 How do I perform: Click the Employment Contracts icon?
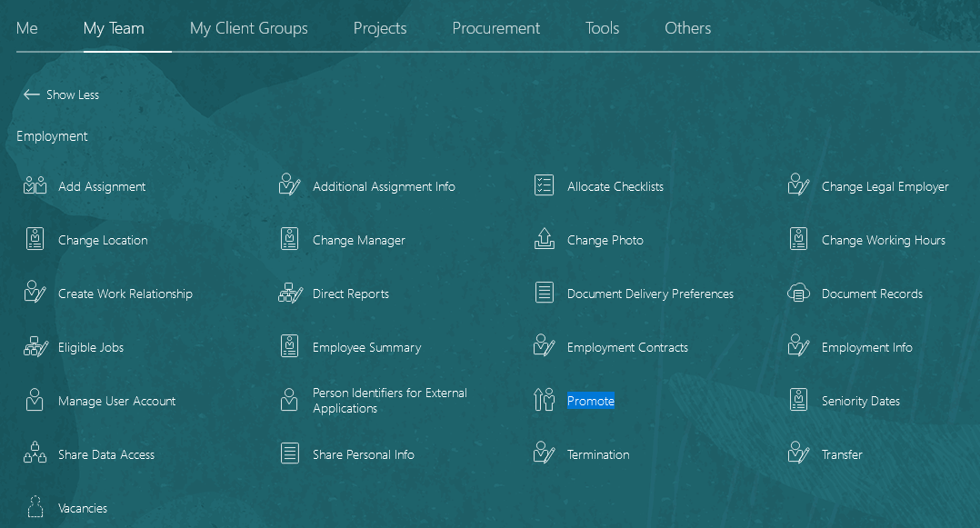(544, 345)
